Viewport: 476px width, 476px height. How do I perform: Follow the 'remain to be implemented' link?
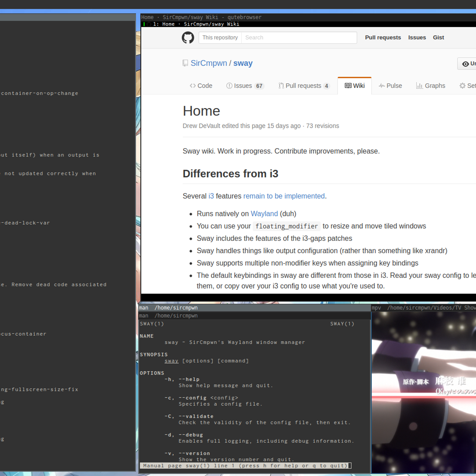coord(284,196)
